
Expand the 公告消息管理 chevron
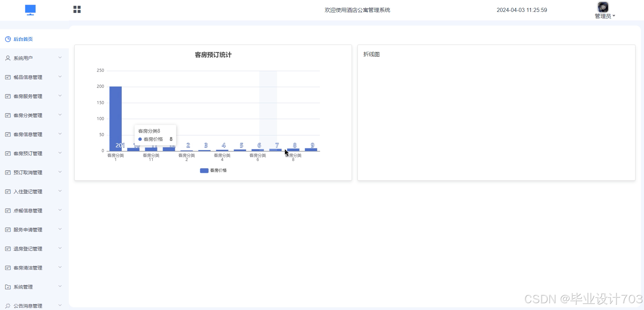coord(60,305)
